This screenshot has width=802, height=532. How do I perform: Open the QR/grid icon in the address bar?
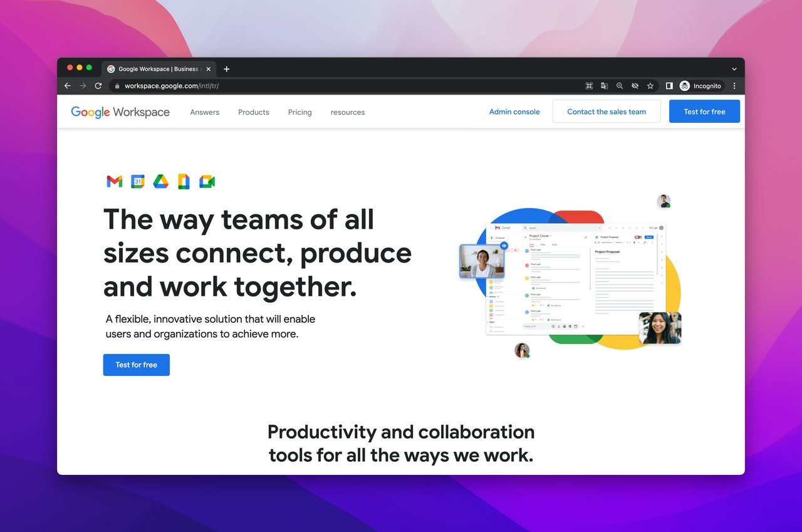coord(589,86)
